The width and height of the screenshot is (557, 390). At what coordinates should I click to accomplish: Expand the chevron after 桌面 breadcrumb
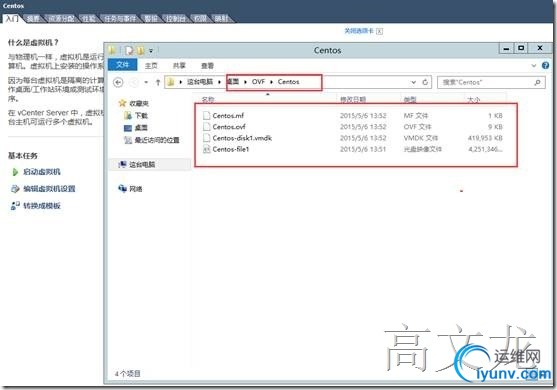(x=245, y=82)
